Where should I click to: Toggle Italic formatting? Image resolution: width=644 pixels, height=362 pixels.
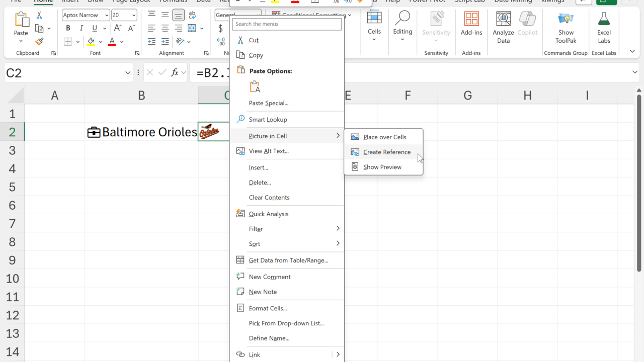(81, 28)
